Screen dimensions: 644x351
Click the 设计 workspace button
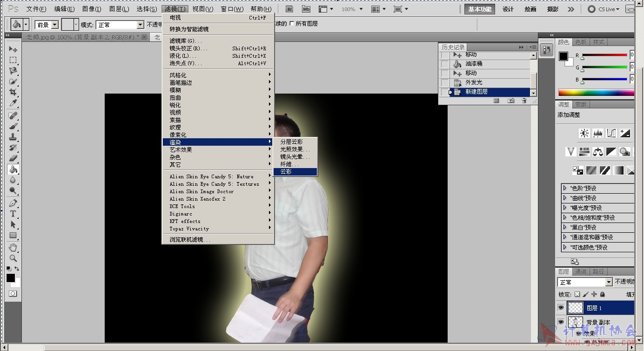508,9
